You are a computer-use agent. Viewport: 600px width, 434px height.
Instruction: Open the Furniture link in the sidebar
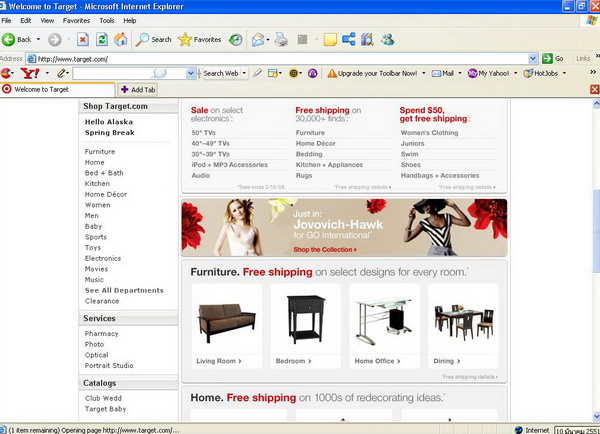(x=100, y=152)
